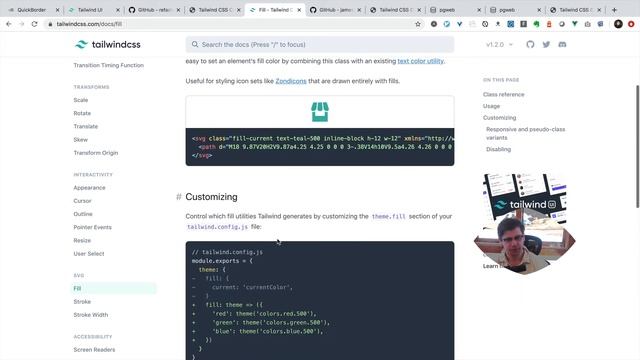640x360 pixels.
Task: Click the teal store SVG icon example
Action: tap(320, 112)
